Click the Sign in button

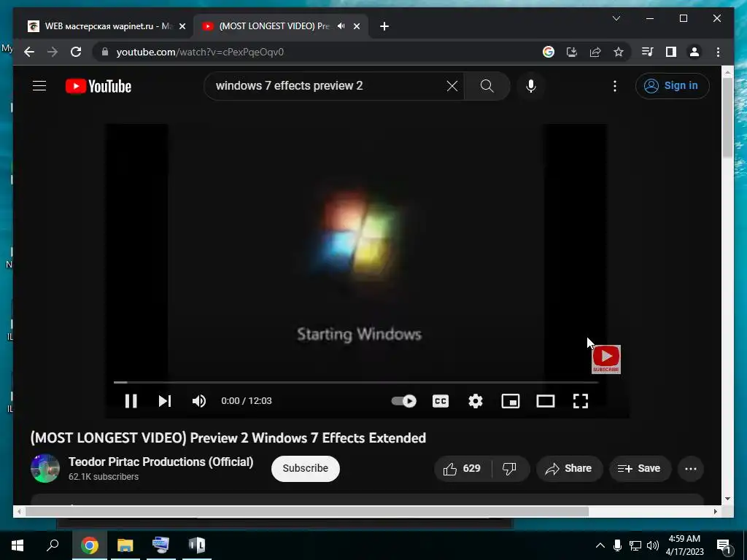tap(672, 86)
